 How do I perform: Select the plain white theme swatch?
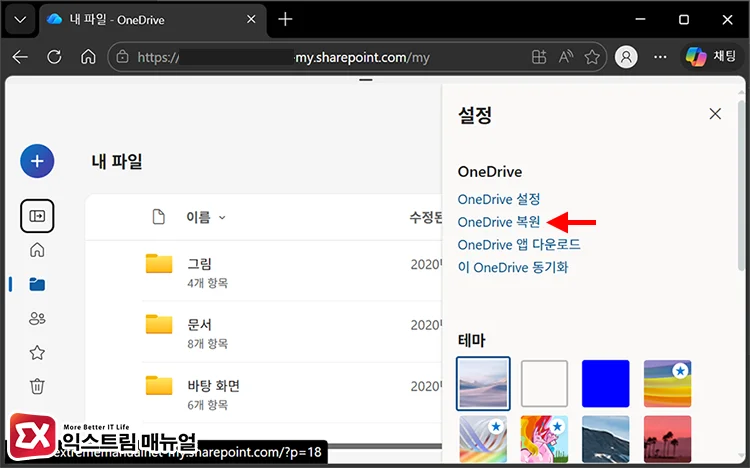(544, 383)
